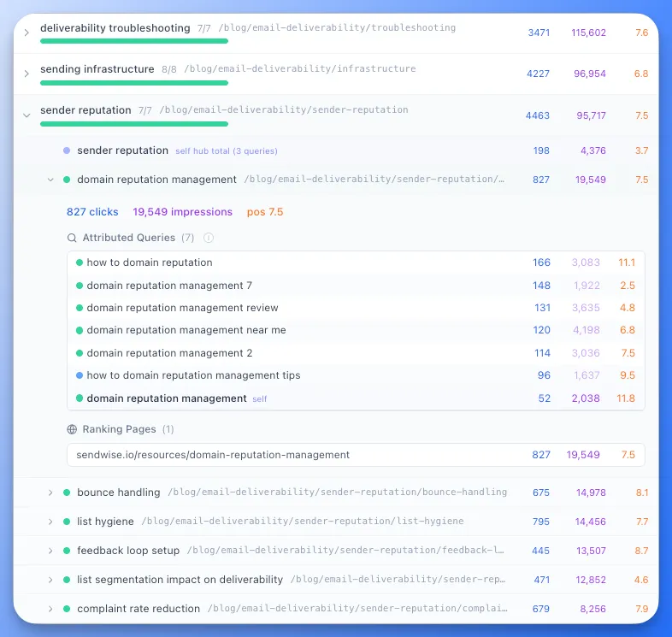
Task: Click green dot beside complaint rate reduction
Action: coord(67,609)
